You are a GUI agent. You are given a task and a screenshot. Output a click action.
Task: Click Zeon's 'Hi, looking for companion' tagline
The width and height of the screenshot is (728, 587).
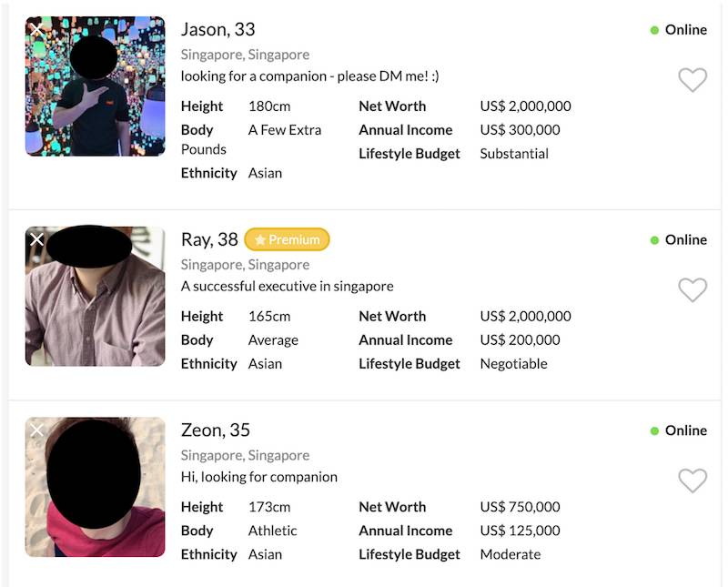pos(258,477)
